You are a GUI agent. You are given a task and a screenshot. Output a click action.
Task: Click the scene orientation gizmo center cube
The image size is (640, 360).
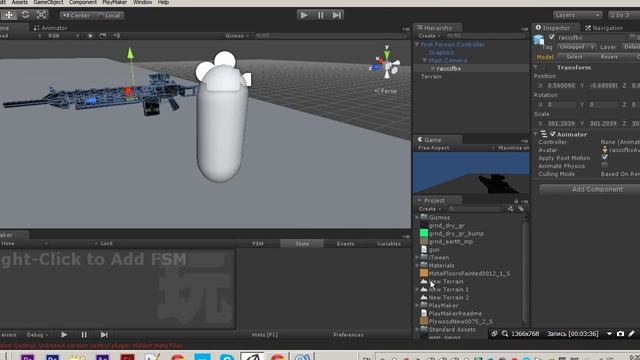click(x=387, y=65)
